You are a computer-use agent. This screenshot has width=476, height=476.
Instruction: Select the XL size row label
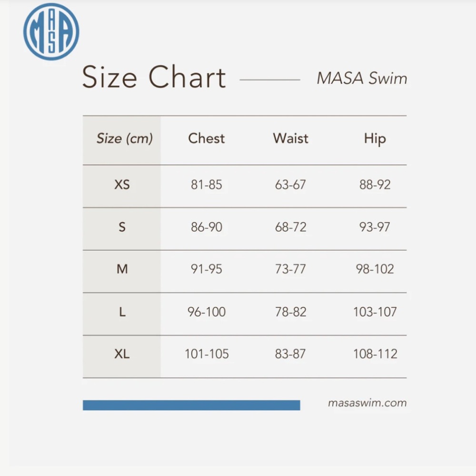point(122,354)
